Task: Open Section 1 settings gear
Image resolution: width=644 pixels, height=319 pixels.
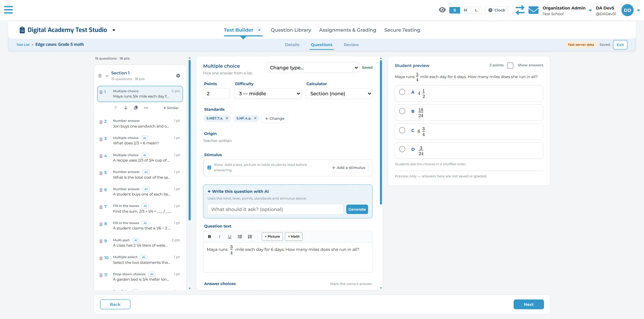Action: point(178,76)
